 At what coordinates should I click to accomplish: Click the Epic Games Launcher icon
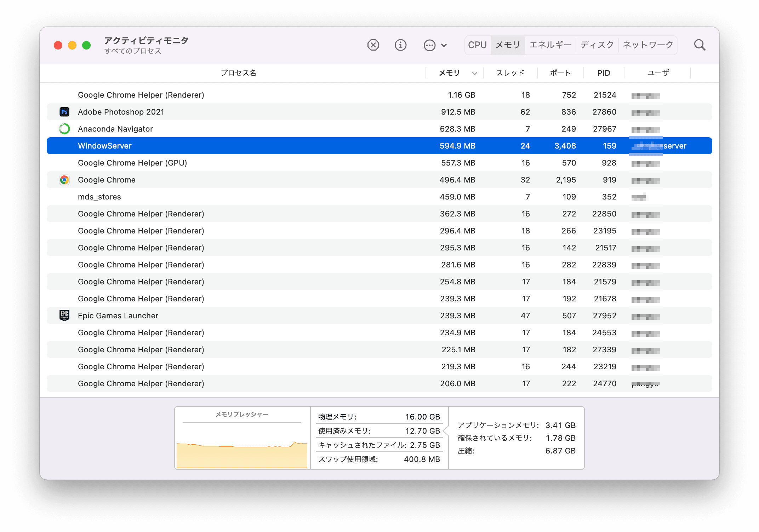click(x=64, y=315)
